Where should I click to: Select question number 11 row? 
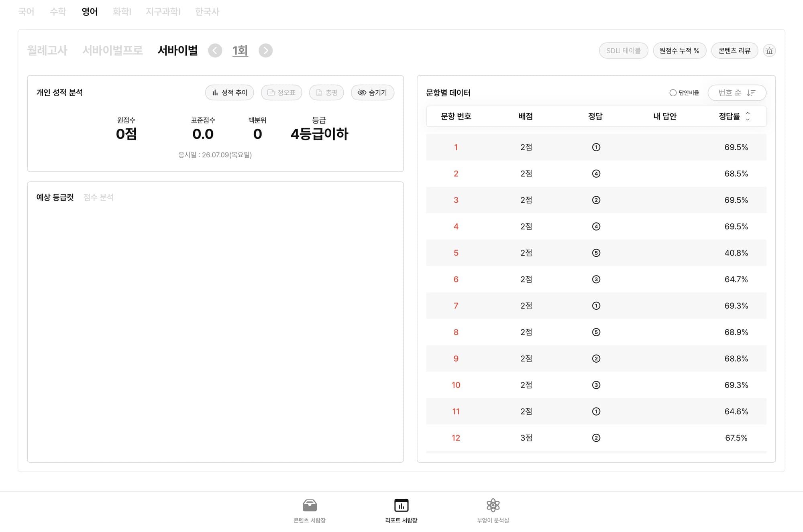596,411
